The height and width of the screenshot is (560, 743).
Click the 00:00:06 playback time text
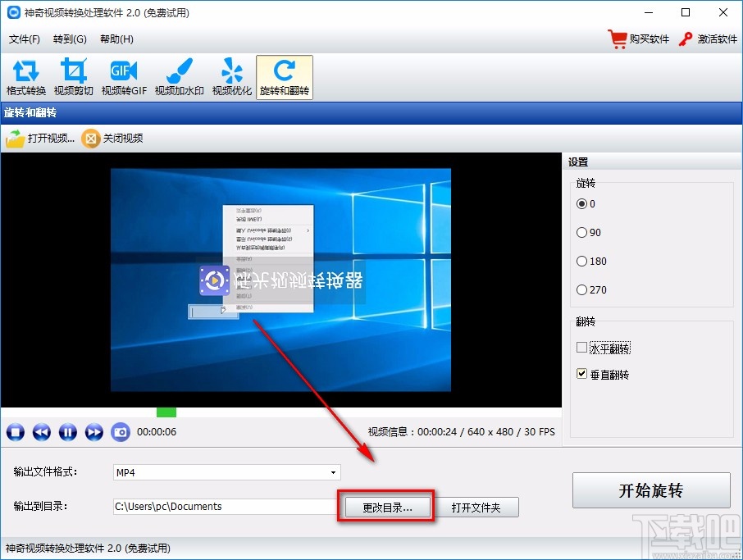(x=157, y=432)
